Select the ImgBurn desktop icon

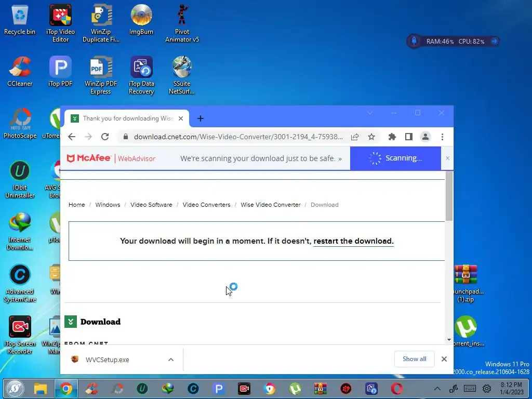tap(141, 20)
